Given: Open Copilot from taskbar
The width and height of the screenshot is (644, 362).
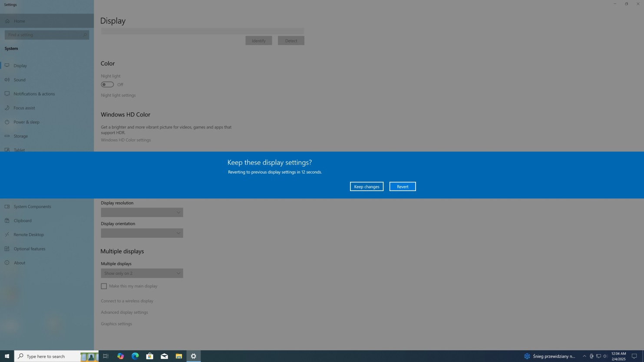Looking at the screenshot, I should click(120, 356).
